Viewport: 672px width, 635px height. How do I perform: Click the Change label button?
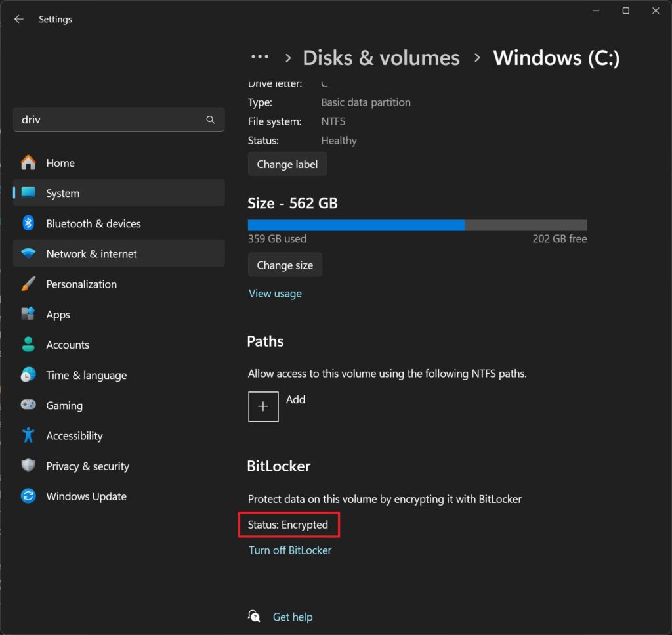click(287, 164)
